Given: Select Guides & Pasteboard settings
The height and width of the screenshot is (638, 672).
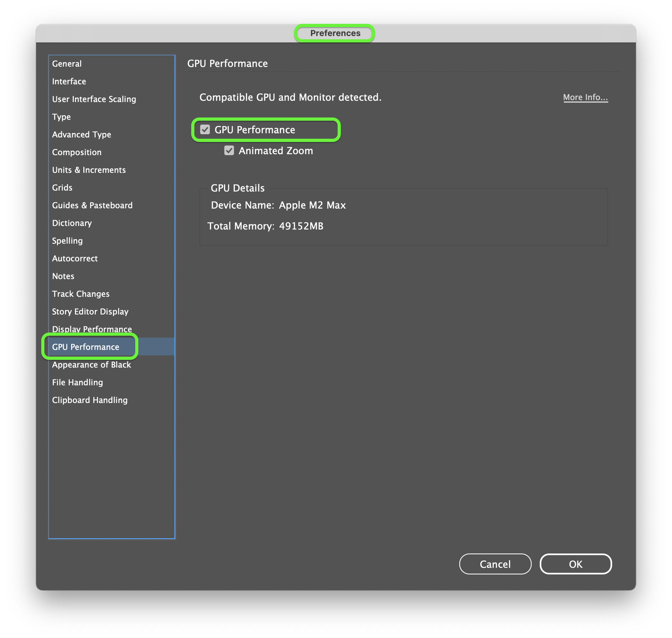Looking at the screenshot, I should 92,205.
